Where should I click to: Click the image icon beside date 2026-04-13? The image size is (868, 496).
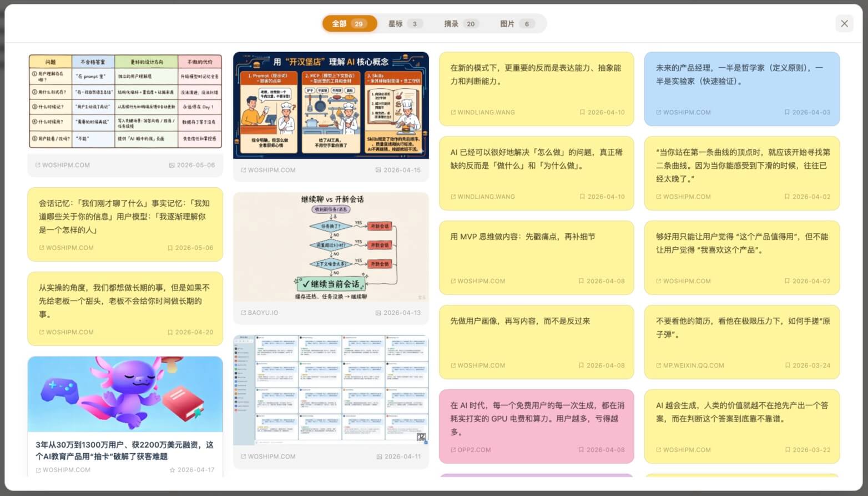tap(379, 313)
